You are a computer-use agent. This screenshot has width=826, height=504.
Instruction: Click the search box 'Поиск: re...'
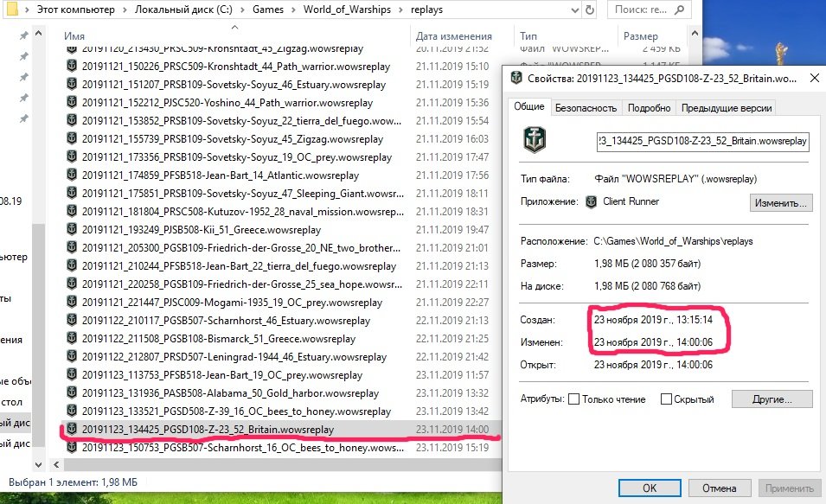[x=649, y=10]
